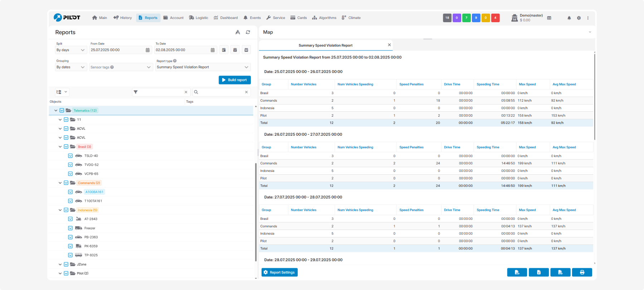Viewport: 644px width, 290px height.
Task: Open the From Date calendar picker
Action: coord(148,50)
